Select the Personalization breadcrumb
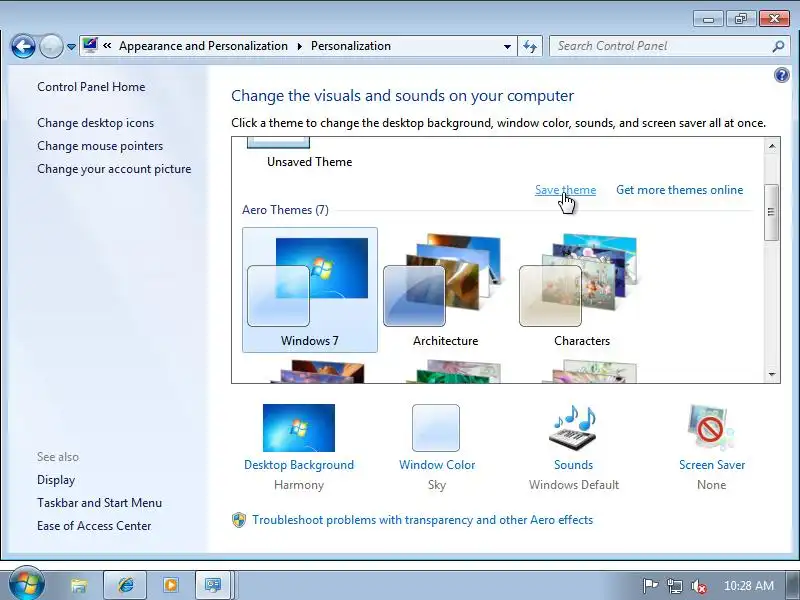800x600 pixels. tap(351, 46)
